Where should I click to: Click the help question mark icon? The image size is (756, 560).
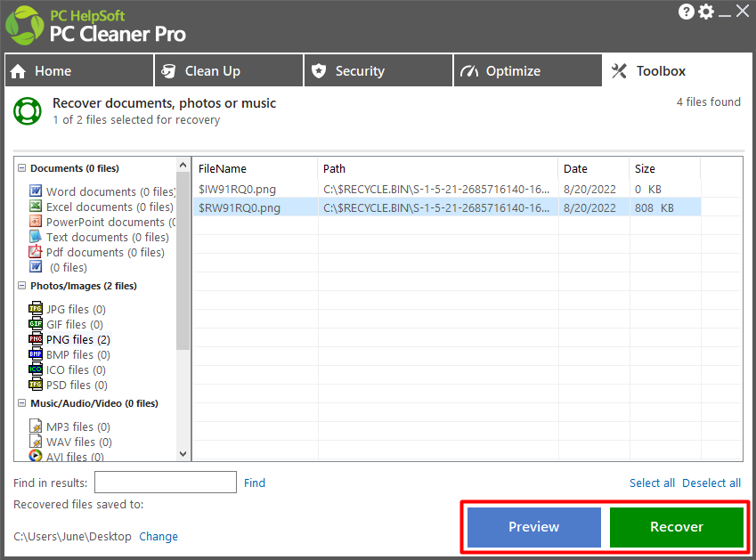686,12
